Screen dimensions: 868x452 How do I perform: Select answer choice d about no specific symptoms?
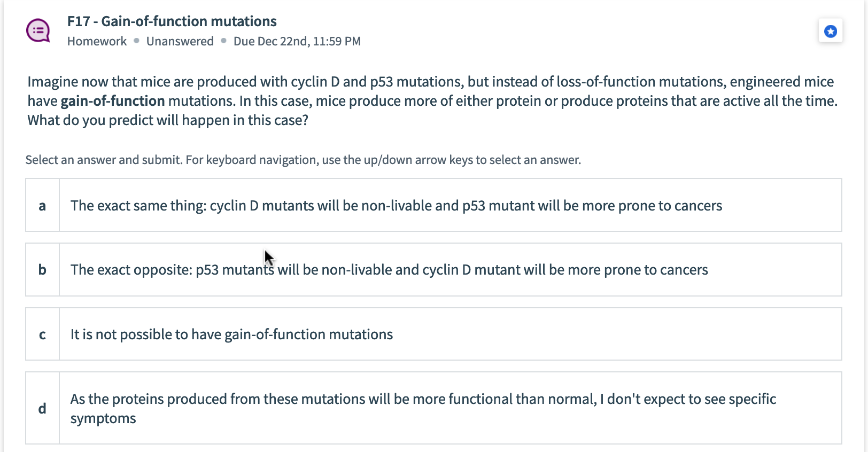click(422, 408)
